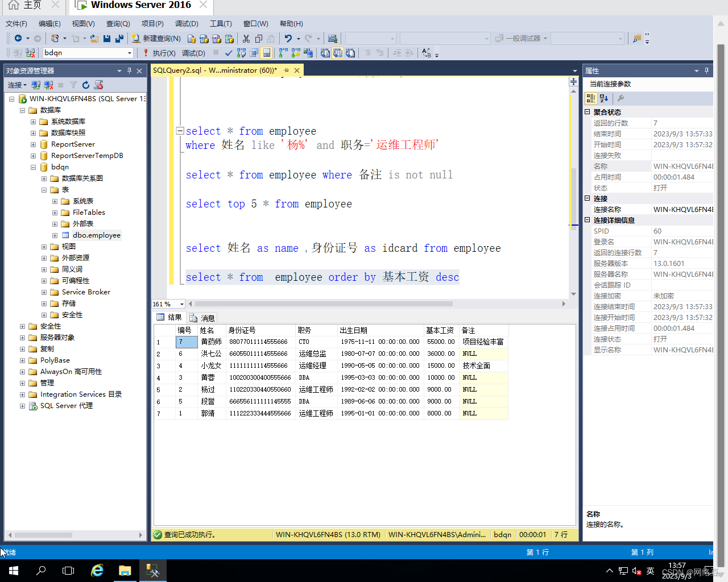Click the 调试(D) debug toolbar button
728x582 pixels.
(193, 53)
